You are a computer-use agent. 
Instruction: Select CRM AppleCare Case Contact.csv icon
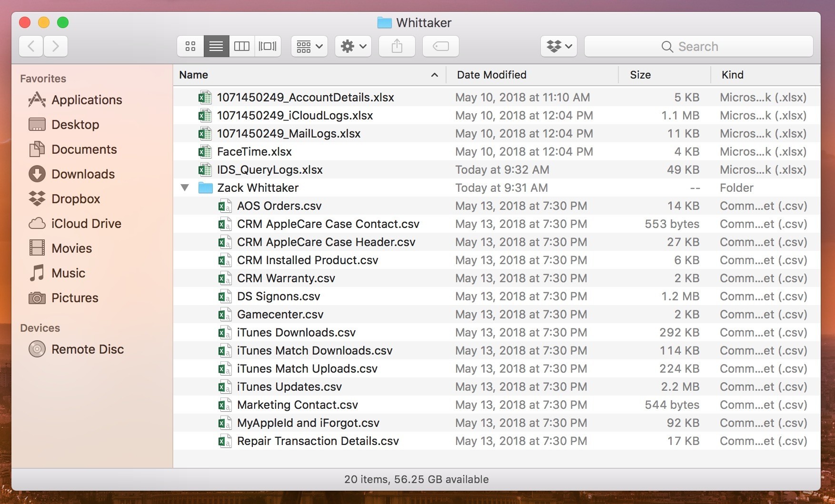click(x=225, y=224)
